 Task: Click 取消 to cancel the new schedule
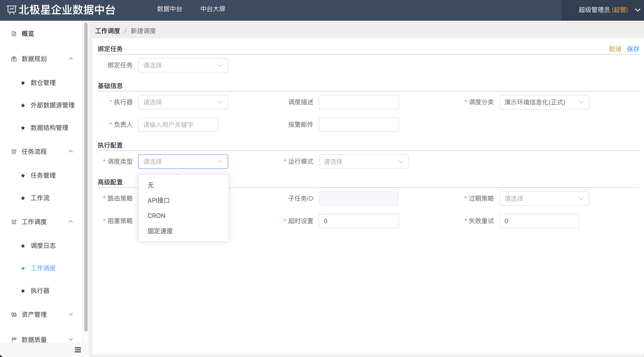point(615,49)
